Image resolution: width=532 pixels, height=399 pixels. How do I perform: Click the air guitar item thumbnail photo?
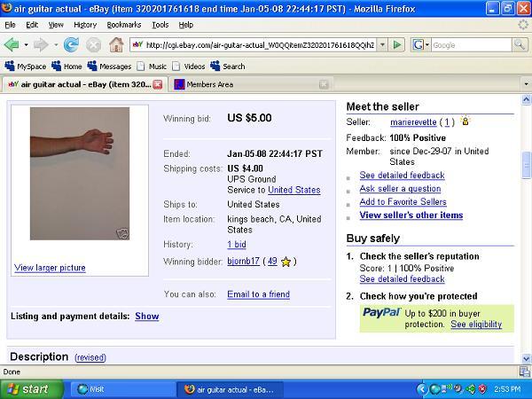(x=80, y=174)
